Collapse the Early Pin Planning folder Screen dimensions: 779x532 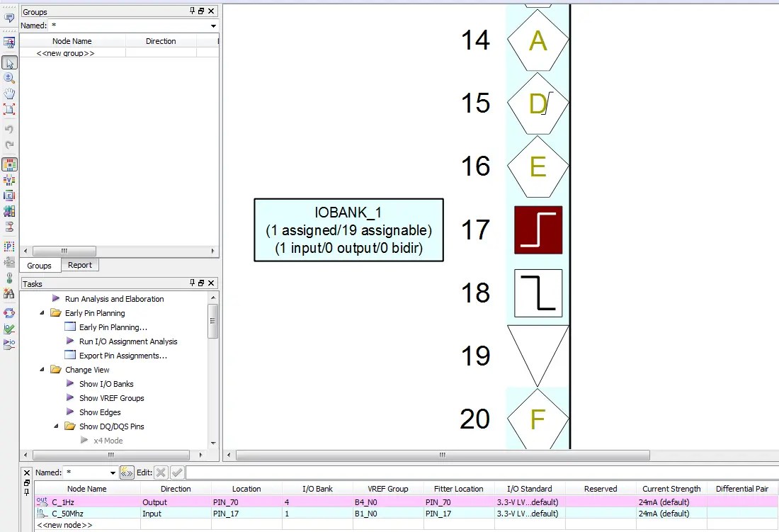pyautogui.click(x=42, y=313)
